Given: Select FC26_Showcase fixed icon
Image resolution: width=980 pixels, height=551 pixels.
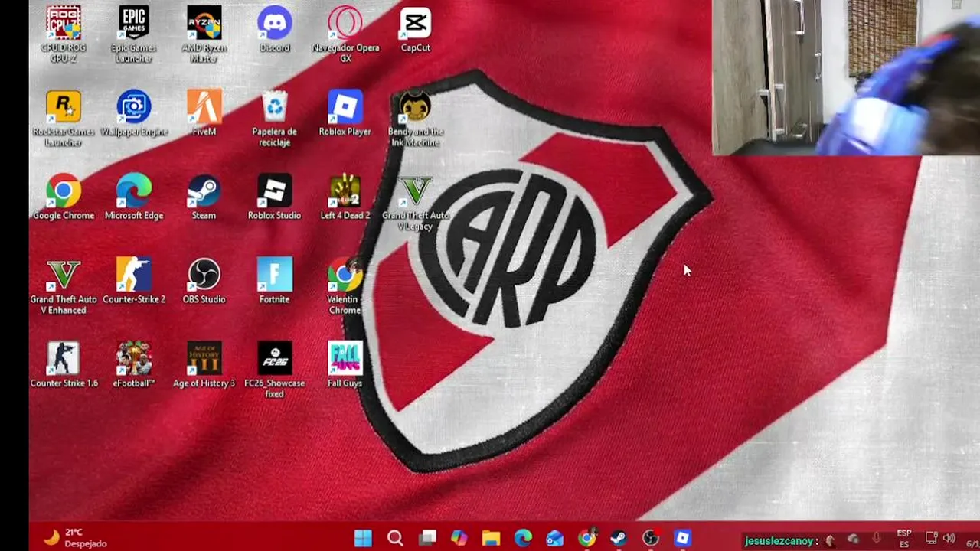Looking at the screenshot, I should click(275, 370).
